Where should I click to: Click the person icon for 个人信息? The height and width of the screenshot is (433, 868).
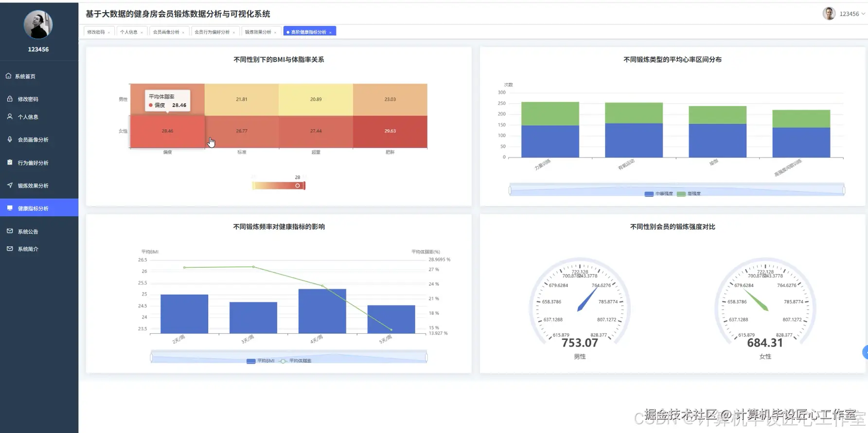click(x=10, y=117)
